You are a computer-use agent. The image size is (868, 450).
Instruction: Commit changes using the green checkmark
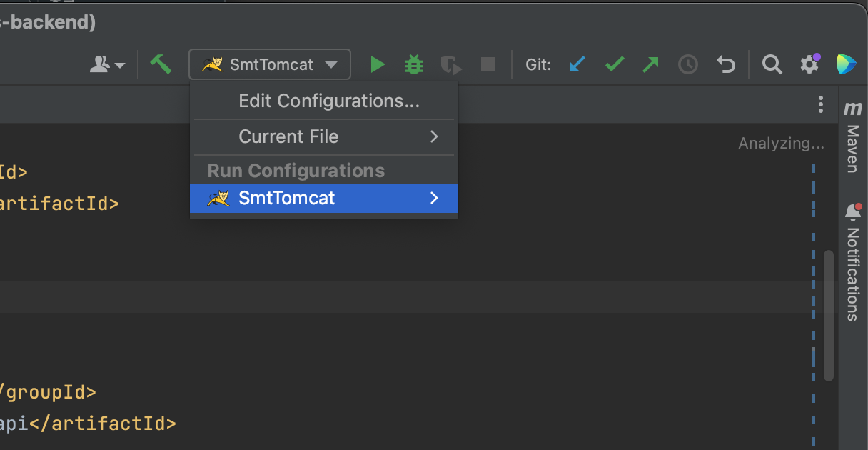(x=614, y=65)
